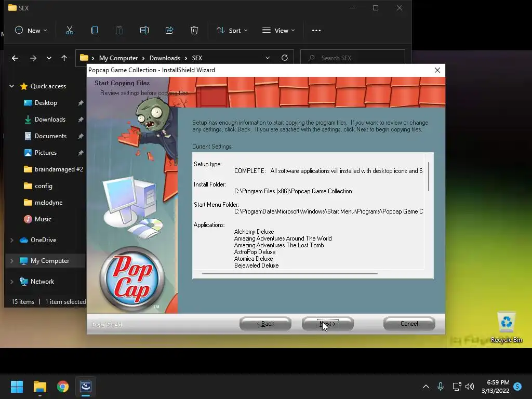The image size is (532, 399).
Task: Open address bar history dropdown
Action: 268,58
